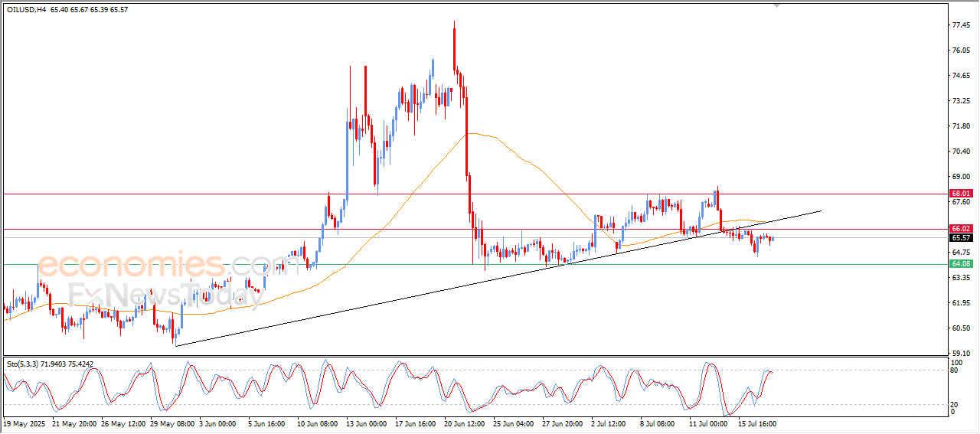The width and height of the screenshot is (980, 434).
Task: Select the red 68.01 price level tag
Action: pos(961,194)
